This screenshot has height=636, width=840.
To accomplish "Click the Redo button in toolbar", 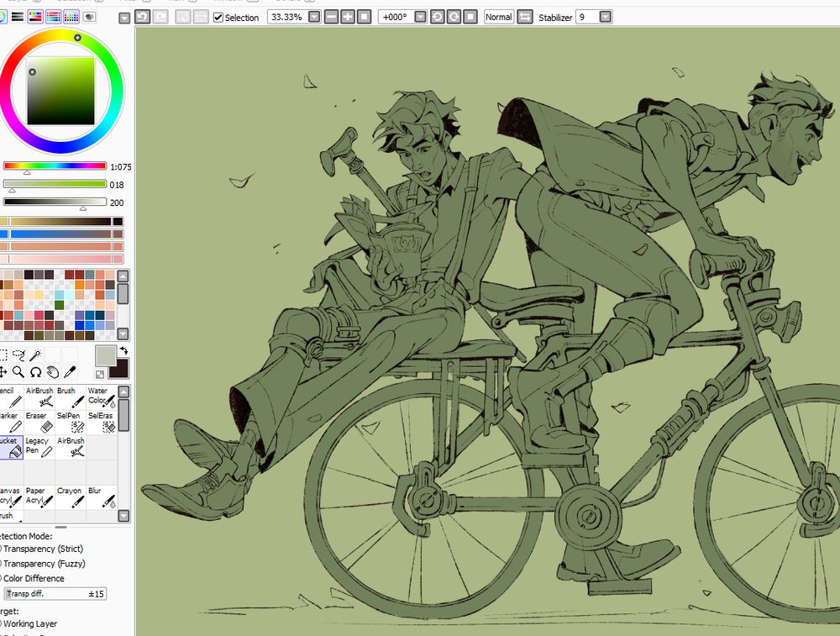I will (x=160, y=17).
